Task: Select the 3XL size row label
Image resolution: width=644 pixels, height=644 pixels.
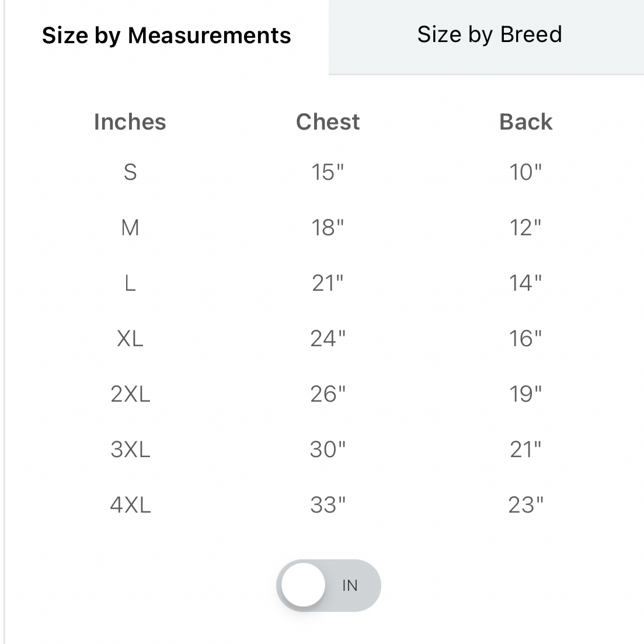Action: pyautogui.click(x=130, y=450)
